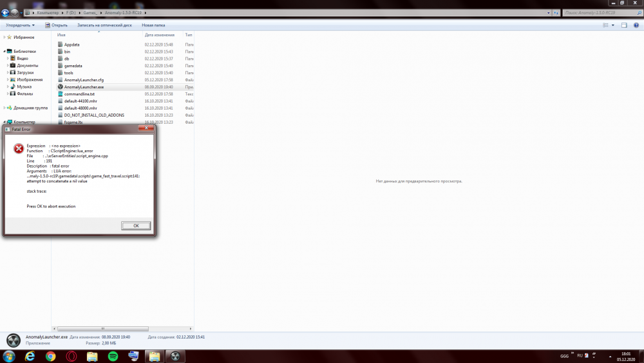Expand the Избранное tree arrow

(x=5, y=37)
